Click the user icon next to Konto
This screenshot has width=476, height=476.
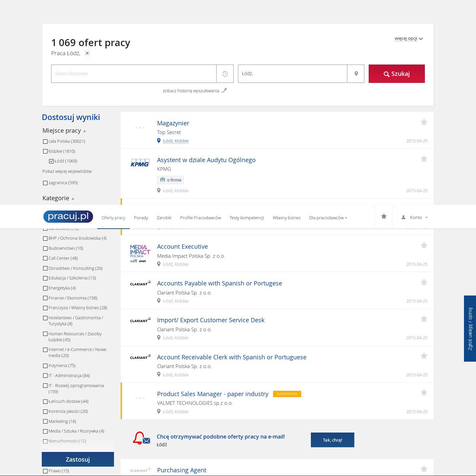pyautogui.click(x=403, y=218)
